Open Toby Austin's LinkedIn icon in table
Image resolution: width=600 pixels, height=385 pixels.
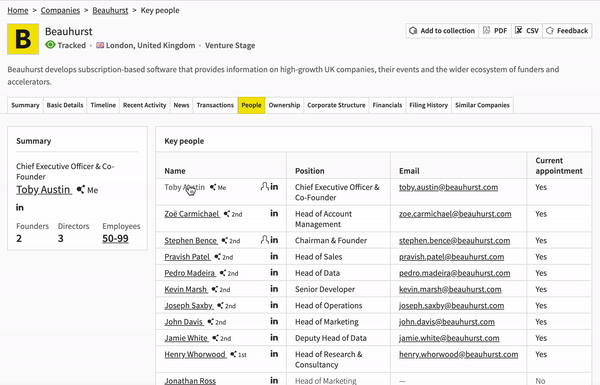pyautogui.click(x=274, y=187)
